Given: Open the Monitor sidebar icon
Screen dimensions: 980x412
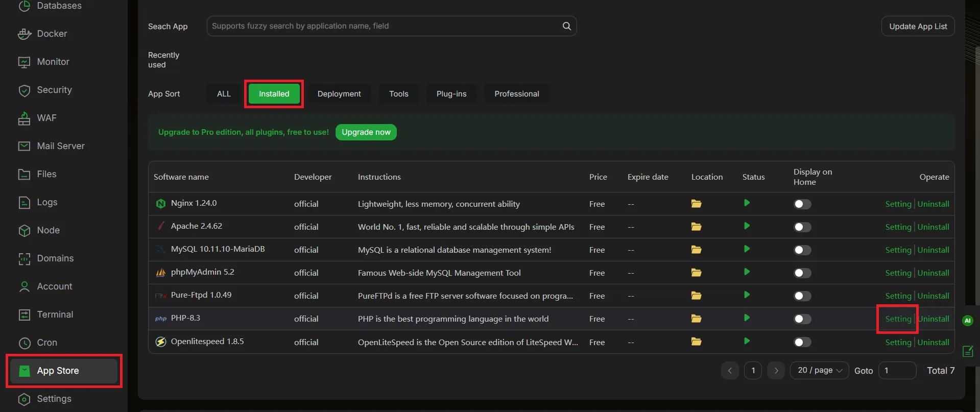Looking at the screenshot, I should [x=24, y=62].
